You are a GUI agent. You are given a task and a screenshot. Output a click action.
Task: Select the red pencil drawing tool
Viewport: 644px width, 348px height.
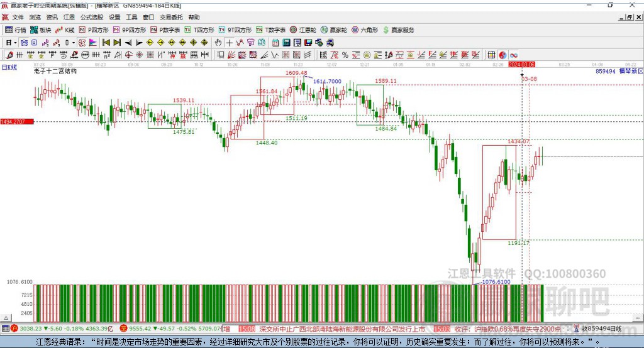click(9, 55)
